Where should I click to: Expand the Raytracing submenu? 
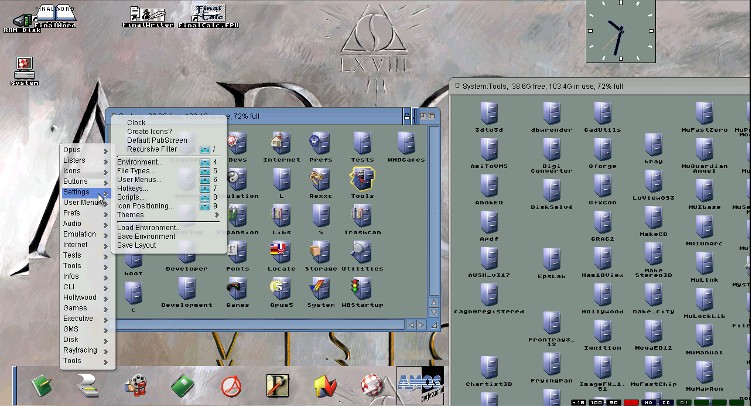pyautogui.click(x=79, y=350)
